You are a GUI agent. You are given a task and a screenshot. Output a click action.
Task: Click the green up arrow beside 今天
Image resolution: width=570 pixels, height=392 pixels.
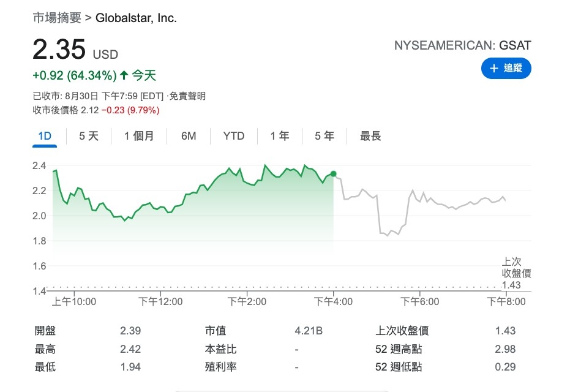124,76
